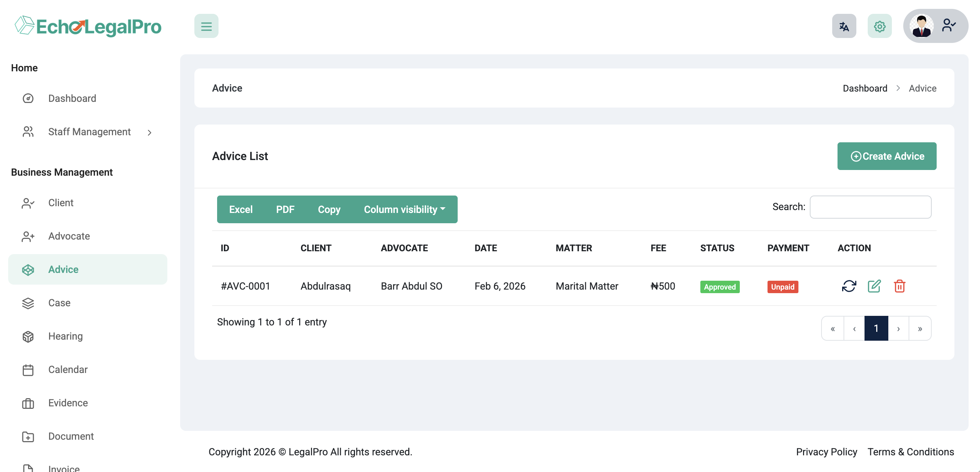Viewport: 980px width, 472px height.
Task: Open the Case section in the sidebar
Action: (x=59, y=303)
